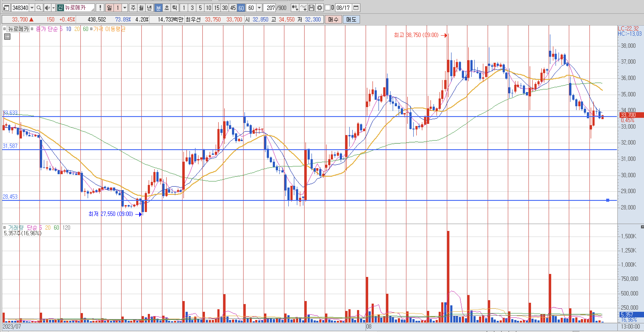Click the stock search magnifier icon
The width and height of the screenshot is (644, 332).
pyautogui.click(x=39, y=8)
